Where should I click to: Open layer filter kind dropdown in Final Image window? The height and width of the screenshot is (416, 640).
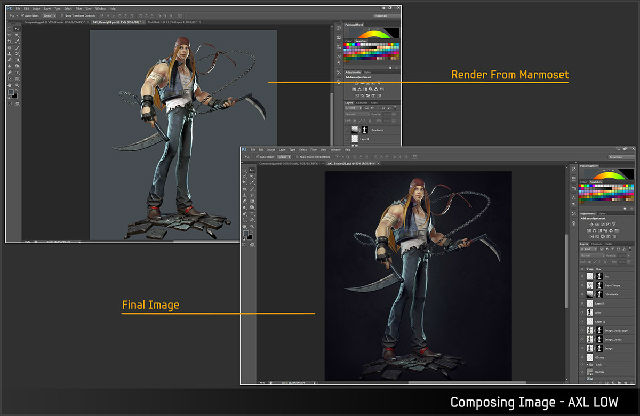[x=588, y=249]
